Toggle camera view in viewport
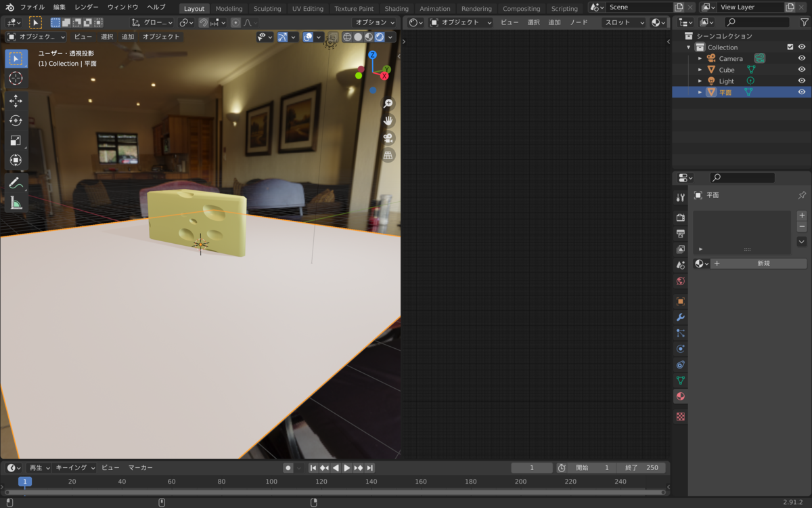812x508 pixels. coord(388,138)
